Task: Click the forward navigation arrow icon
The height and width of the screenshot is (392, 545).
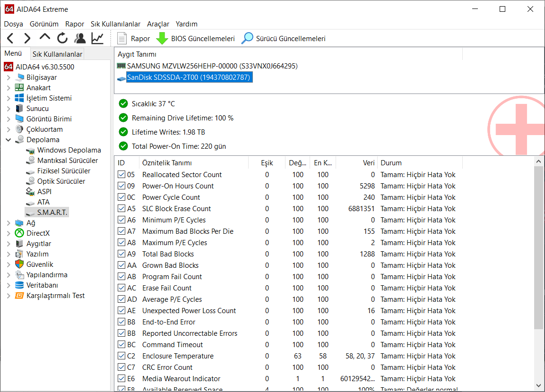Action: (27, 39)
